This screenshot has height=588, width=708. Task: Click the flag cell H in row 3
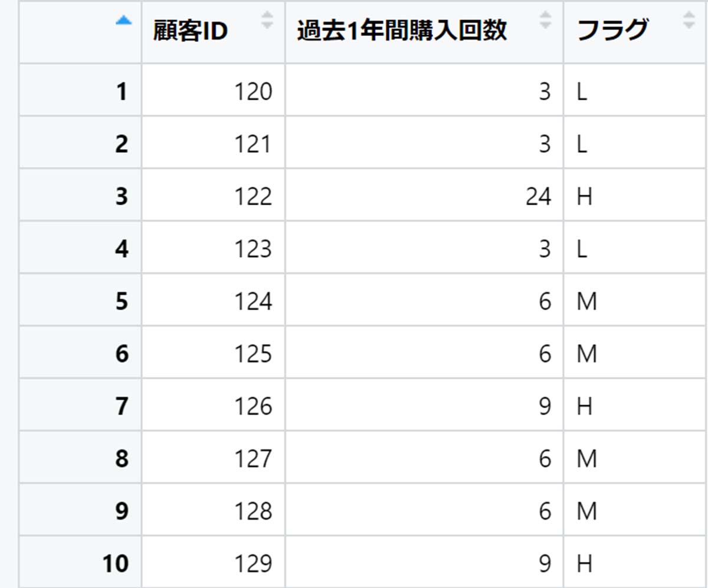tap(635, 195)
